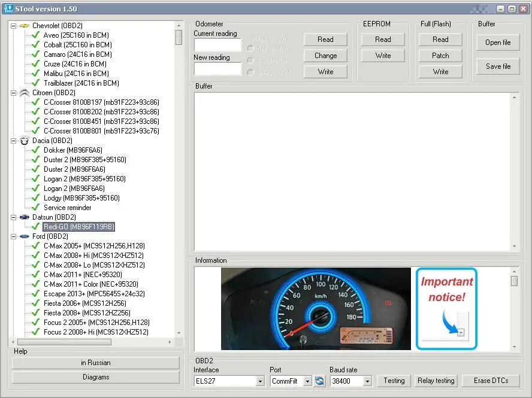Click the green checkmark beside Aveo
Image resolution: width=532 pixels, height=398 pixels.
pyautogui.click(x=35, y=35)
